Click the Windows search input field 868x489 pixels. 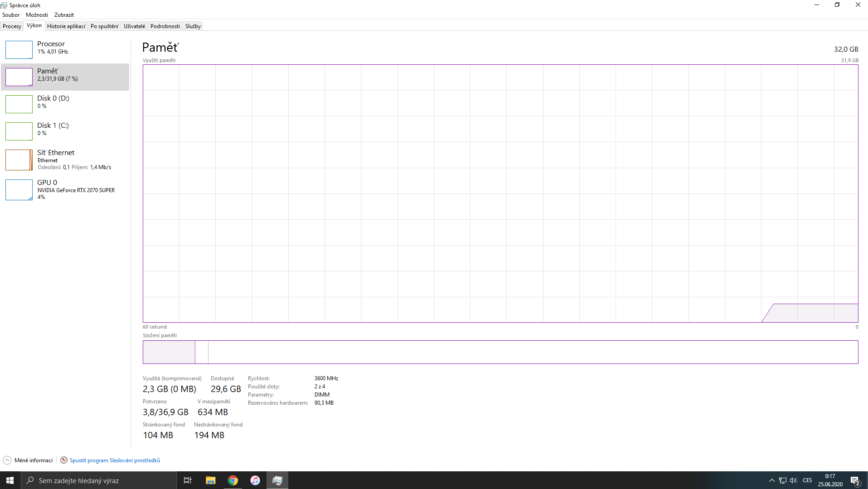(x=100, y=480)
